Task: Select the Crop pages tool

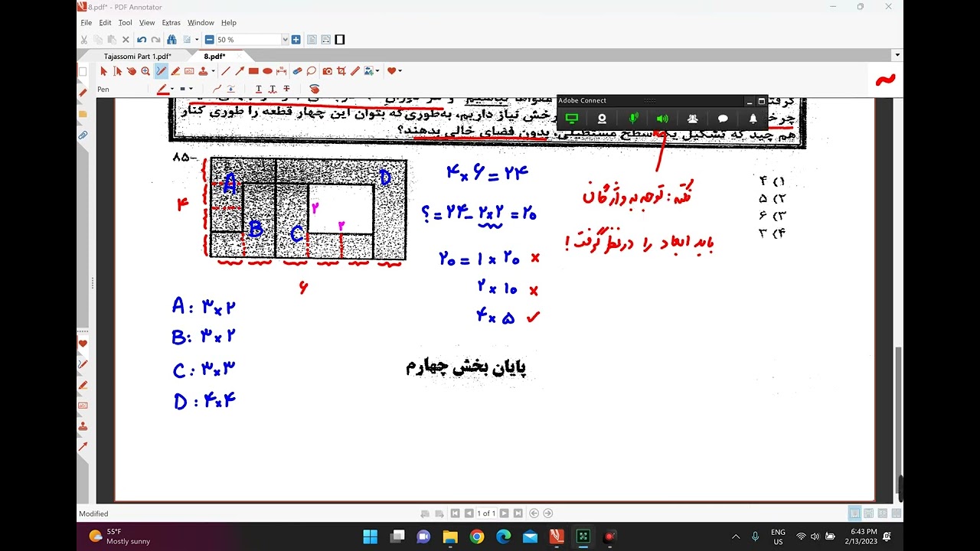Action: coord(341,71)
